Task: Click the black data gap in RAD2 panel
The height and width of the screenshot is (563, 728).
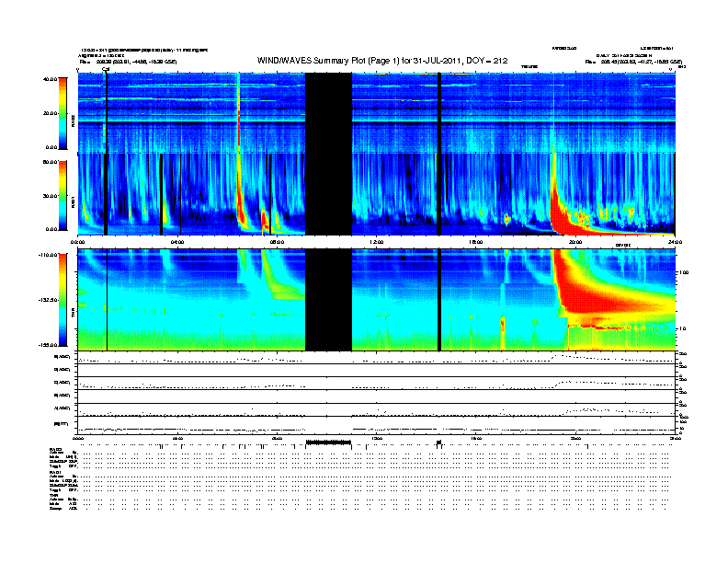Action: point(328,113)
